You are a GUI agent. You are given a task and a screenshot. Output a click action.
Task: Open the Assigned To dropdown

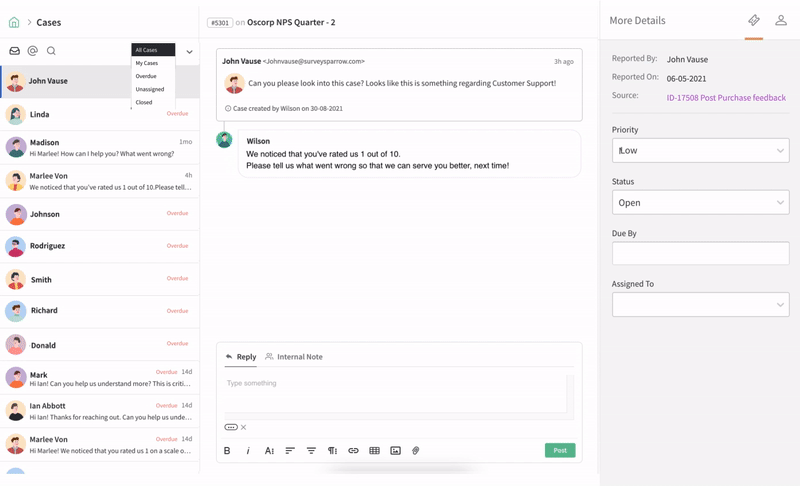click(700, 305)
